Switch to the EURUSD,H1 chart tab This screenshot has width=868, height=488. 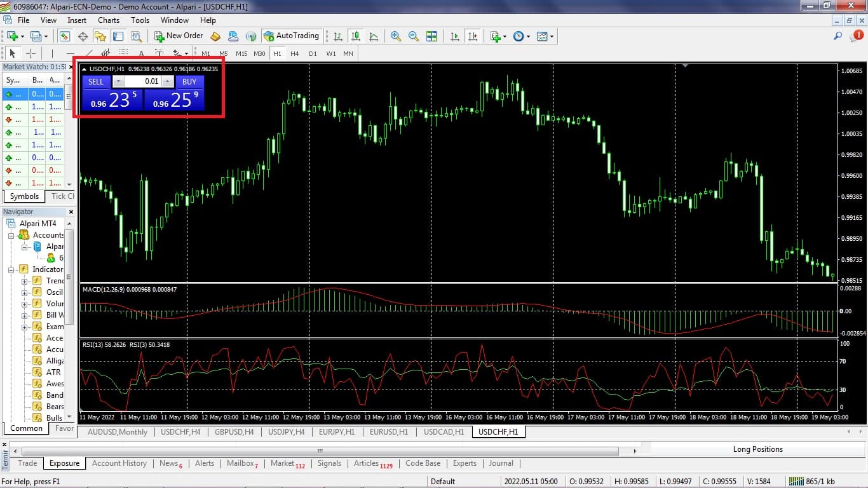coord(389,432)
